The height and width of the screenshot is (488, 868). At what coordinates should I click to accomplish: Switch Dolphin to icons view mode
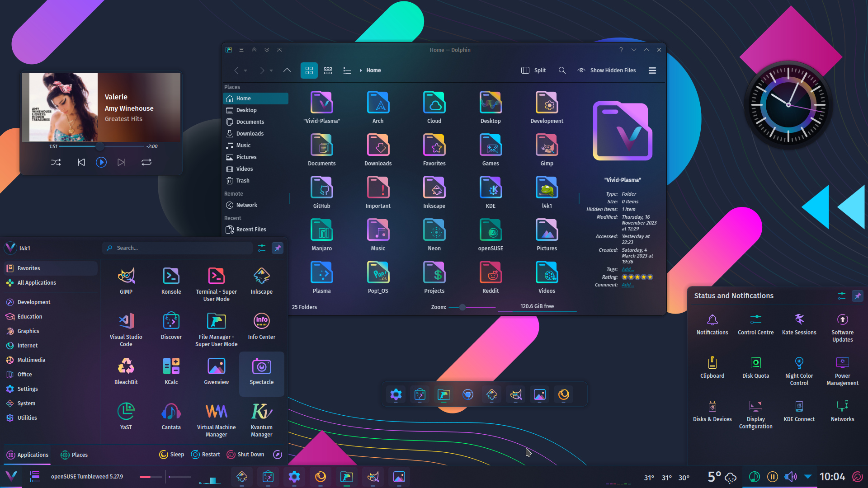pyautogui.click(x=309, y=70)
